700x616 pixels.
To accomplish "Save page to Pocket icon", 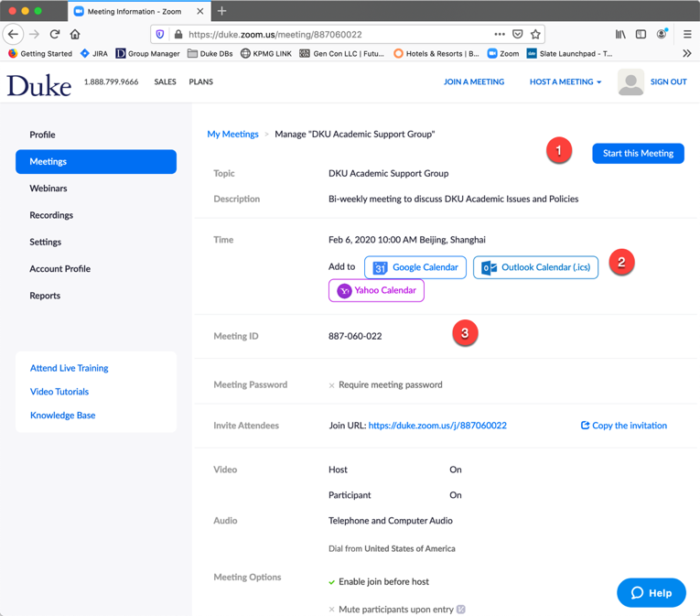I will tap(517, 35).
